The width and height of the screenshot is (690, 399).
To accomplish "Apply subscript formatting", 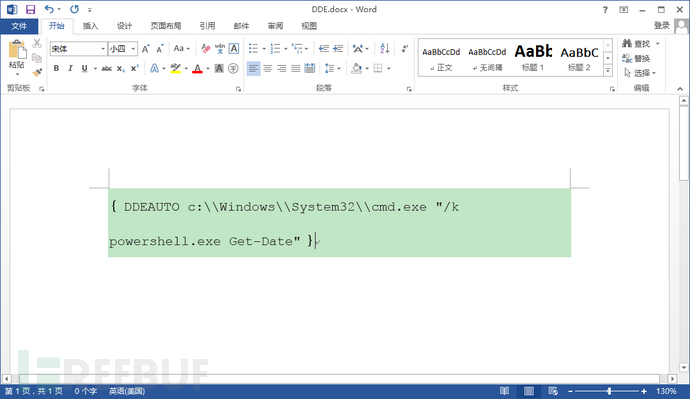I will tap(121, 68).
